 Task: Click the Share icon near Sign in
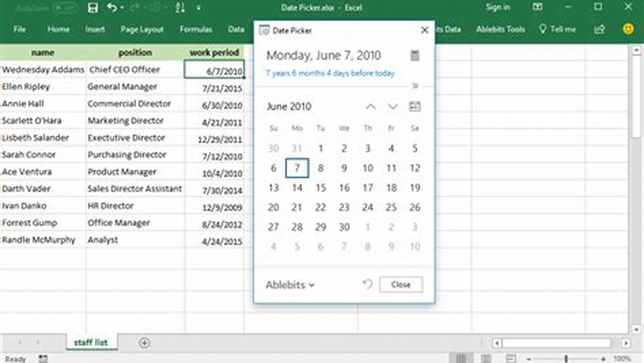coord(599,29)
